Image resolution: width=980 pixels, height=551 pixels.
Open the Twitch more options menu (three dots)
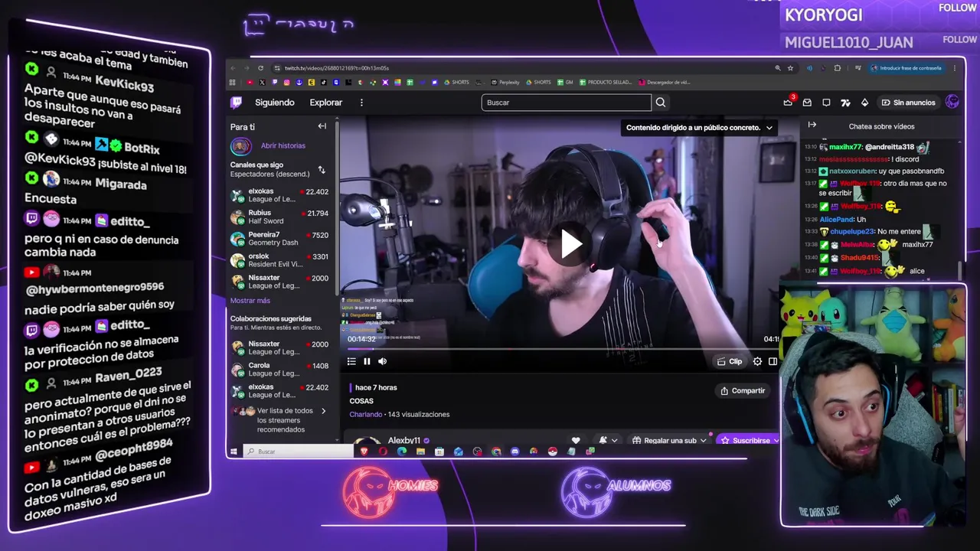point(361,103)
